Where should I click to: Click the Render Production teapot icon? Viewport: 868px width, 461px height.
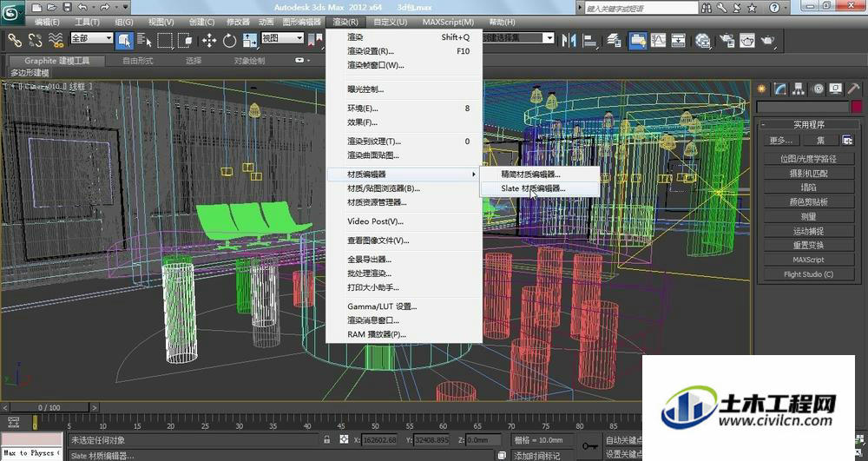(768, 41)
